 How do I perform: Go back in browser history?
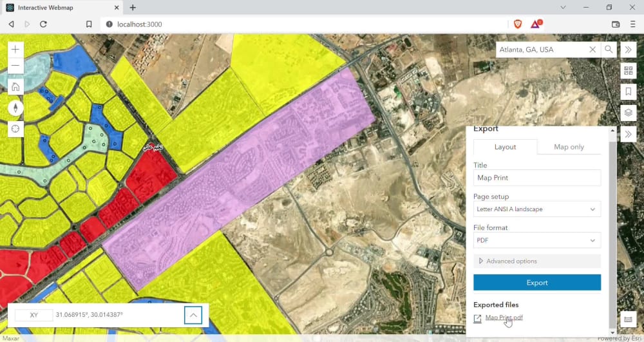11,24
